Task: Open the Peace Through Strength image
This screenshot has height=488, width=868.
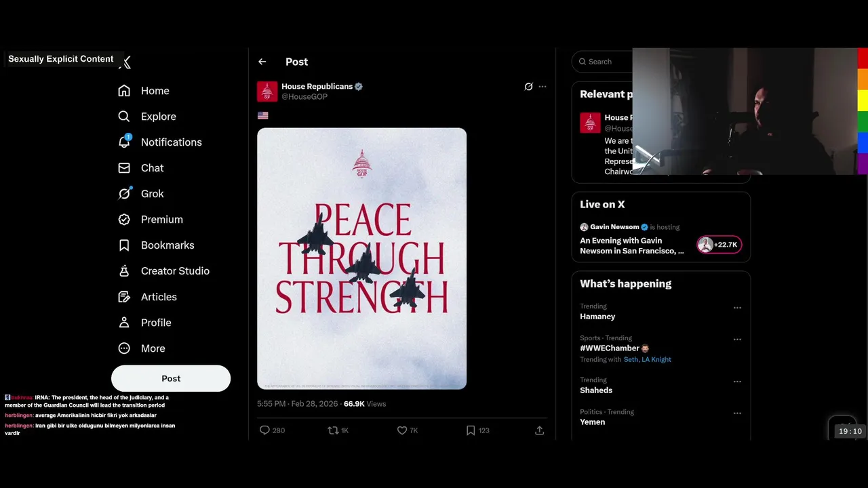Action: [362, 259]
